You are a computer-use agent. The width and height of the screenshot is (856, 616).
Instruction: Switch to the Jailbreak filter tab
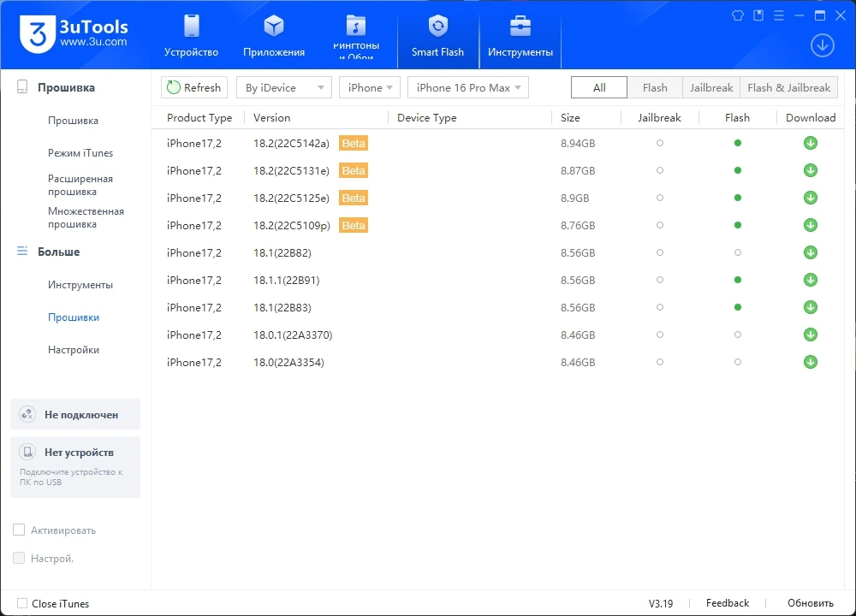point(711,87)
